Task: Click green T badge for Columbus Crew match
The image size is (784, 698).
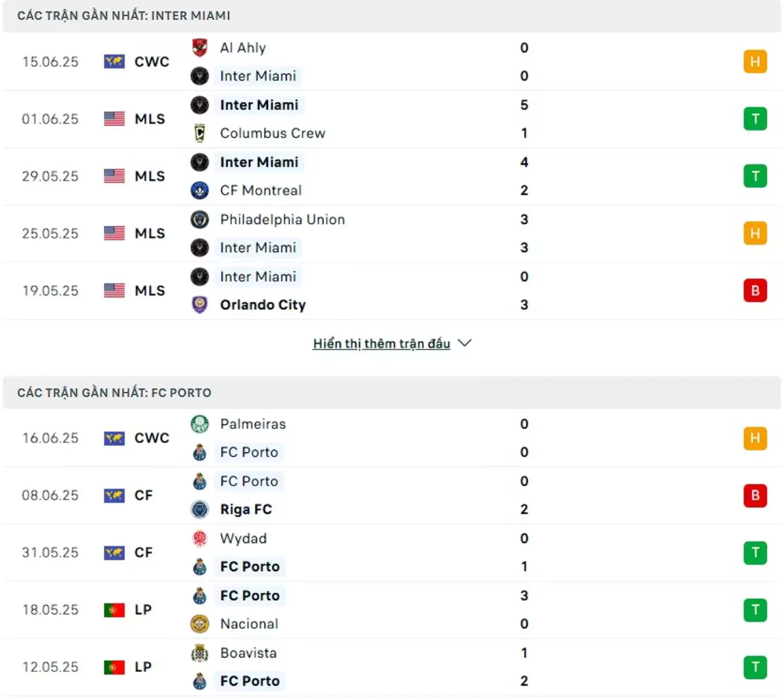Action: point(755,119)
